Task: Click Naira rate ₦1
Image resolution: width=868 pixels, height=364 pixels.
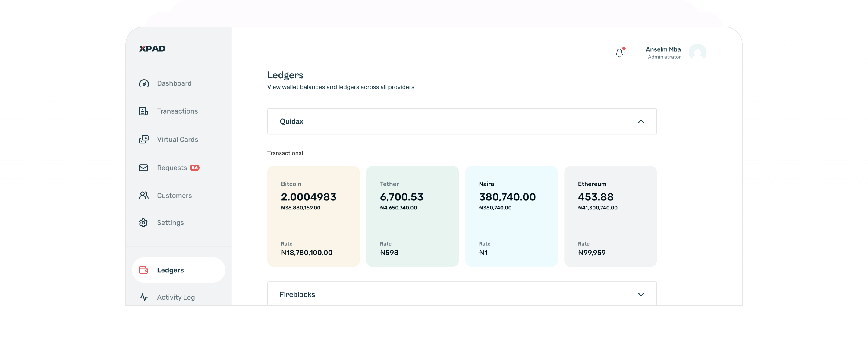Action: pyautogui.click(x=483, y=253)
